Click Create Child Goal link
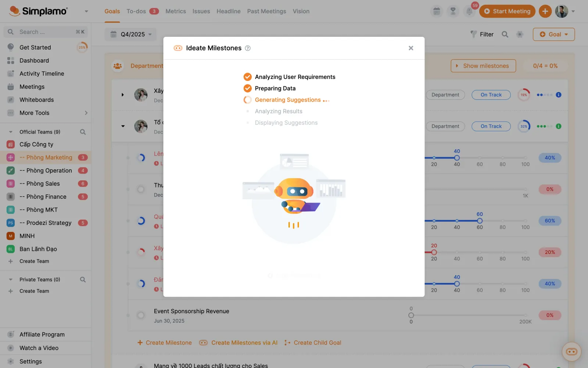The width and height of the screenshot is (588, 368). click(313, 343)
